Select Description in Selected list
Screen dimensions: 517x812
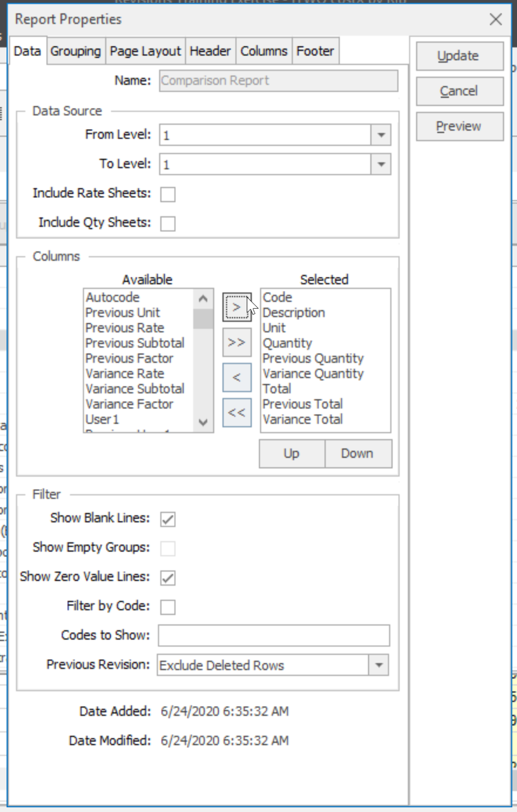pyautogui.click(x=294, y=312)
